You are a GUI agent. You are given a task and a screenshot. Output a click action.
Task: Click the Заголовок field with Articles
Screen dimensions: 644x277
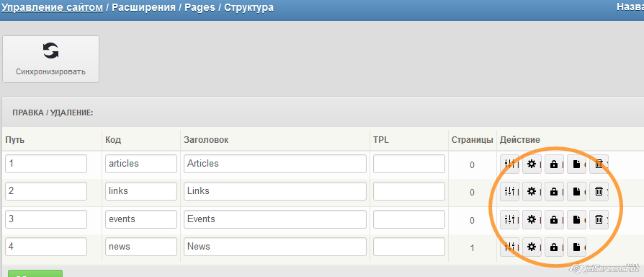click(x=275, y=164)
